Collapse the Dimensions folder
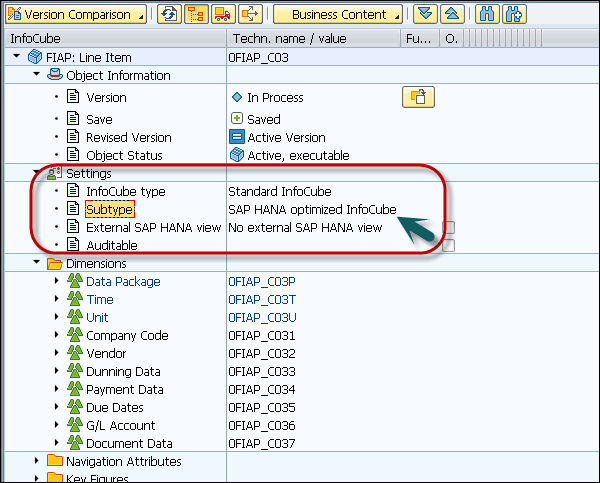Viewport: 600px width, 483px height. click(37, 264)
